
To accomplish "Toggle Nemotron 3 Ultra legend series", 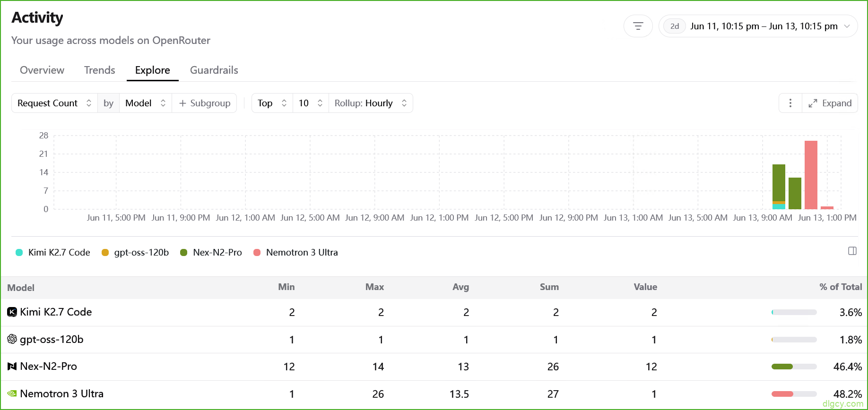I will [x=296, y=252].
